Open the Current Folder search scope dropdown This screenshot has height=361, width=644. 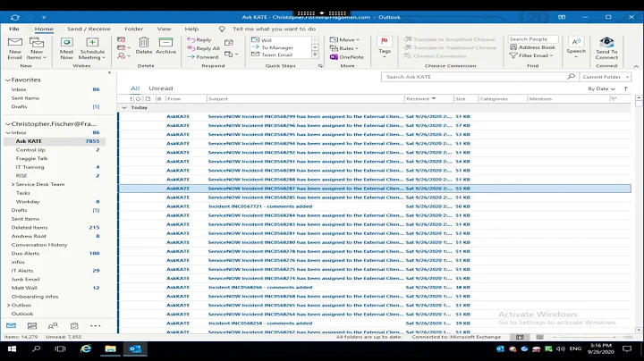(x=604, y=77)
